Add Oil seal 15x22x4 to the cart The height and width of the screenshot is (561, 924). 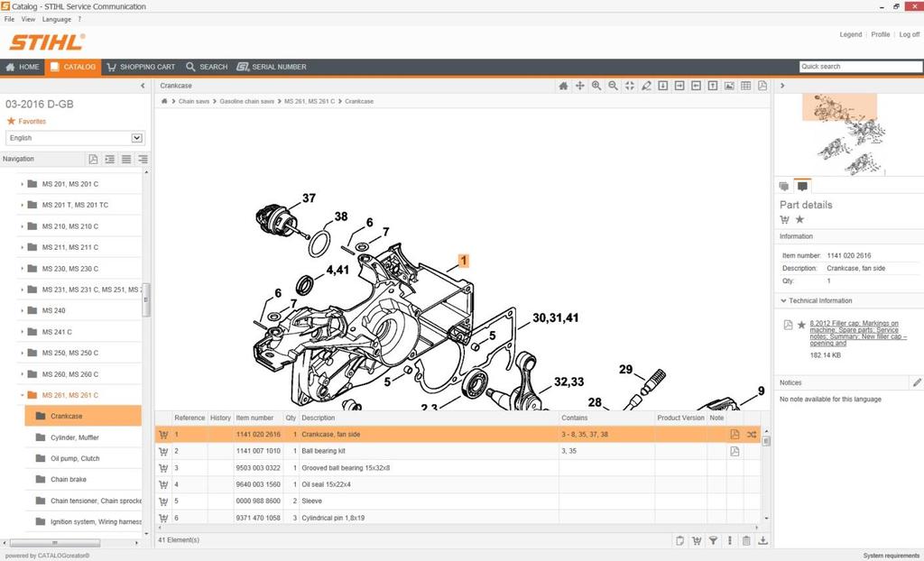pos(163,484)
